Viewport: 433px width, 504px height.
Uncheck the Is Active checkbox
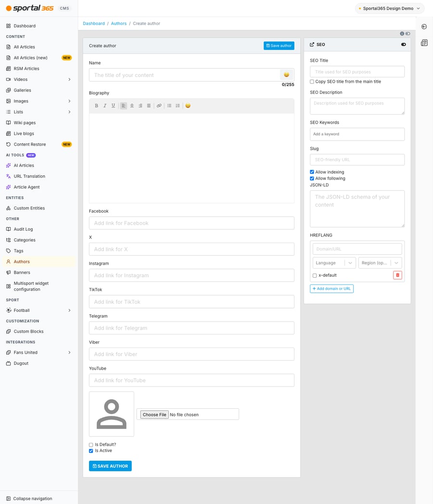(x=91, y=451)
